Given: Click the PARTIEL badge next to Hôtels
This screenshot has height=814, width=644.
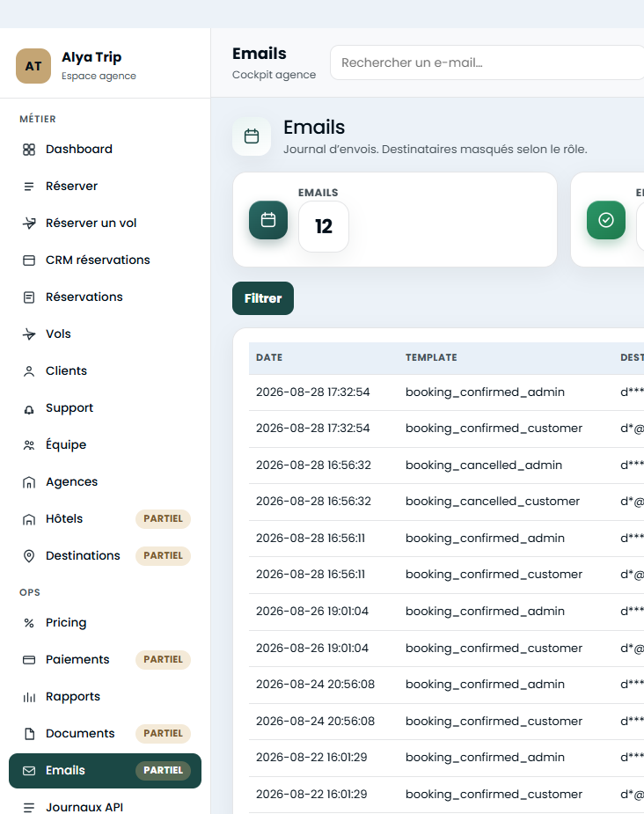Looking at the screenshot, I should [163, 519].
